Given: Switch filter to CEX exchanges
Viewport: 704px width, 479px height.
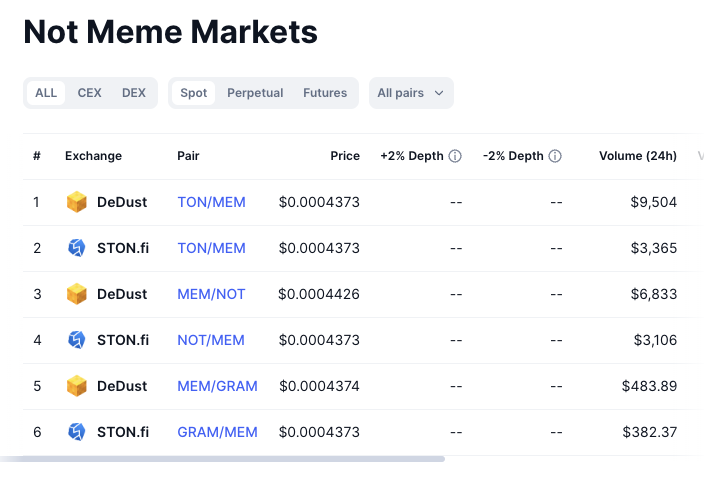Looking at the screenshot, I should pyautogui.click(x=89, y=93).
